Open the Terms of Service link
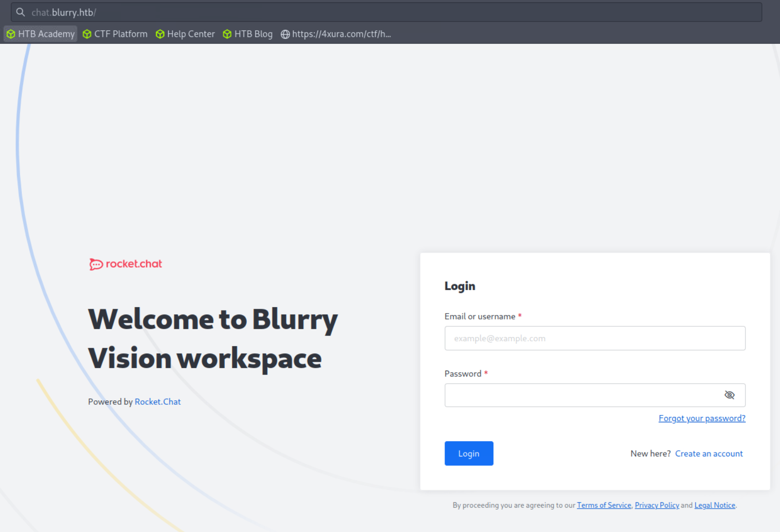This screenshot has height=532, width=780. tap(604, 505)
